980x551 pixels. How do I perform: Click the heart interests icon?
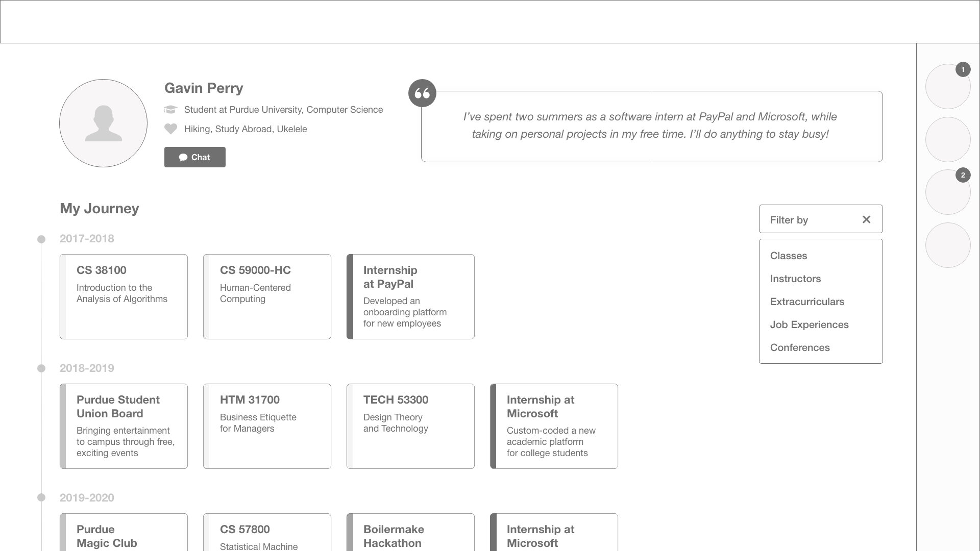coord(170,129)
